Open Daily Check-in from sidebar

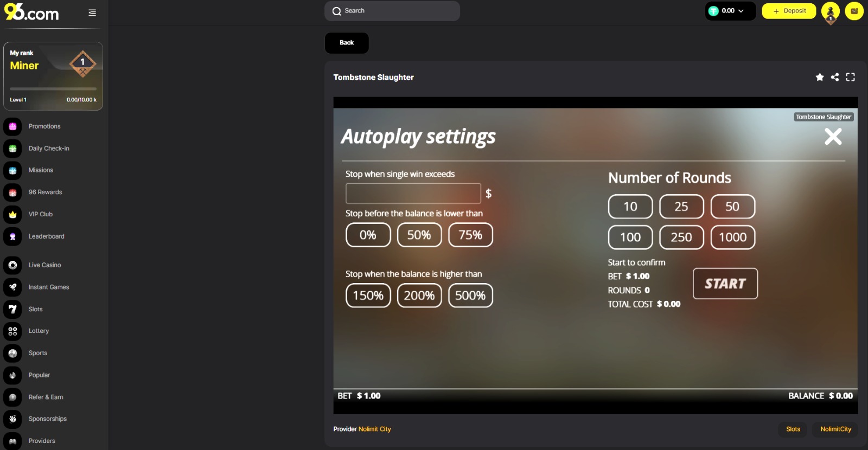pyautogui.click(x=49, y=149)
